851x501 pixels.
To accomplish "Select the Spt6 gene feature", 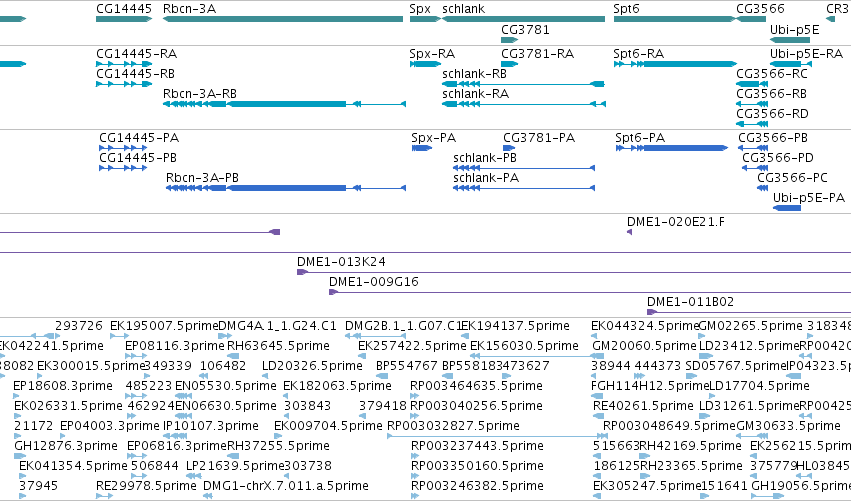I will (x=675, y=19).
